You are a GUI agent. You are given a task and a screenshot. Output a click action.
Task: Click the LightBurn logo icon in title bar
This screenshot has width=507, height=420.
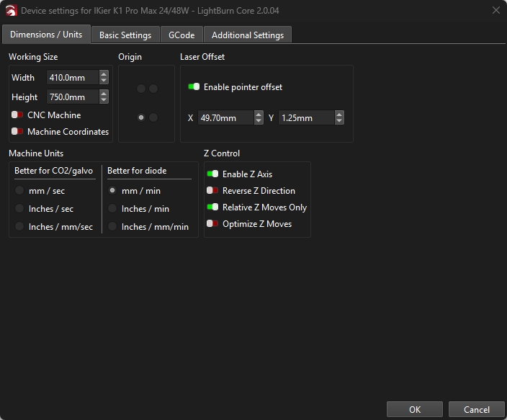(x=10, y=11)
